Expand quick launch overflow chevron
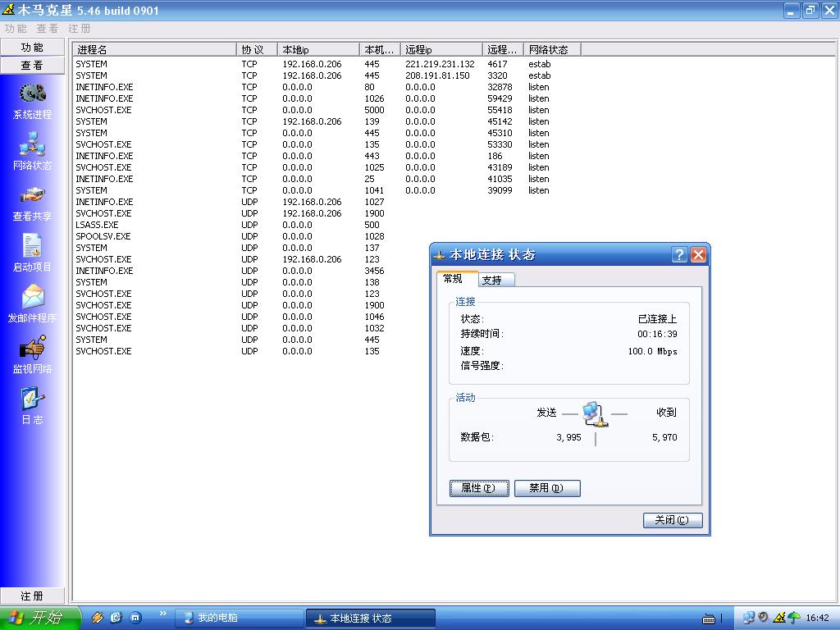 pos(163,614)
